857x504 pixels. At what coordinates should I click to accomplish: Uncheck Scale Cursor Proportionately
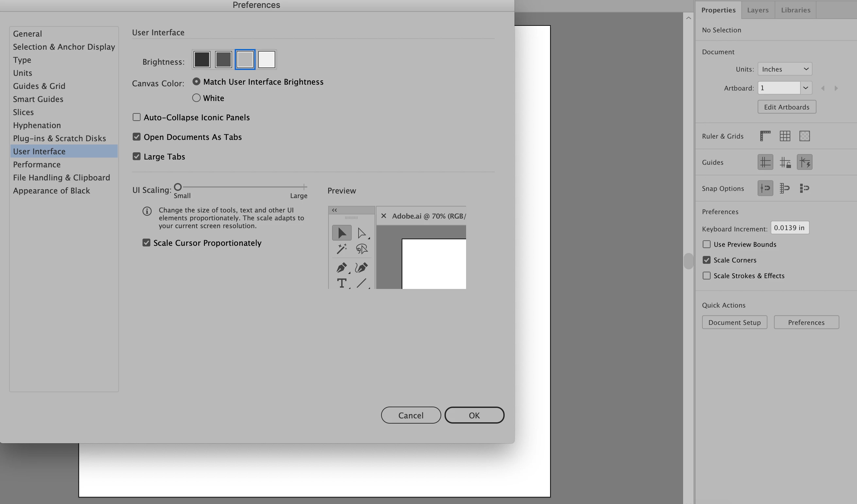[146, 243]
